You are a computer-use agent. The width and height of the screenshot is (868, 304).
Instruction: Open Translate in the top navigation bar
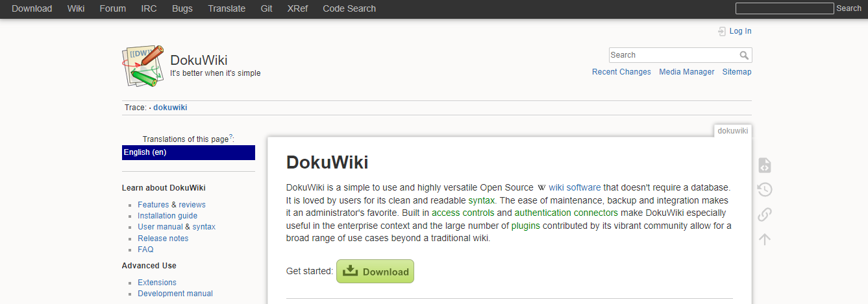pos(227,8)
